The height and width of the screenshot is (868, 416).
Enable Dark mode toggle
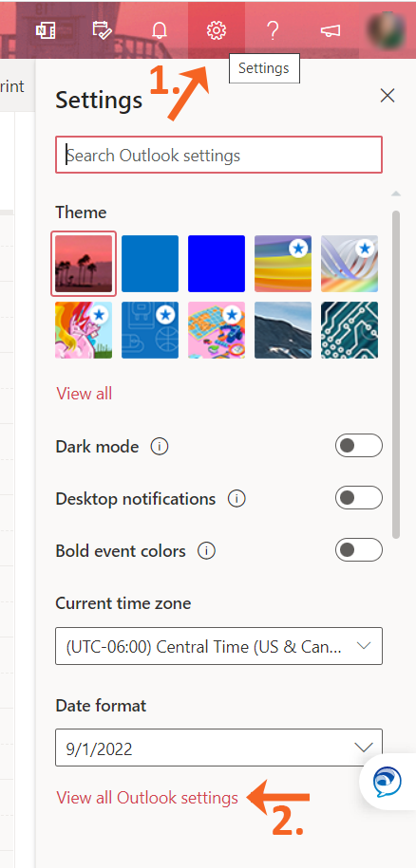click(x=358, y=446)
